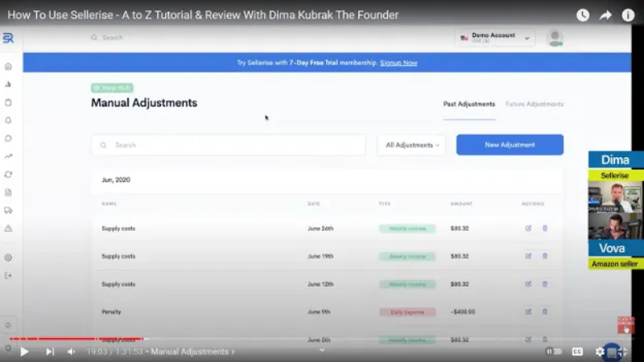Open the video info icon

(x=628, y=15)
